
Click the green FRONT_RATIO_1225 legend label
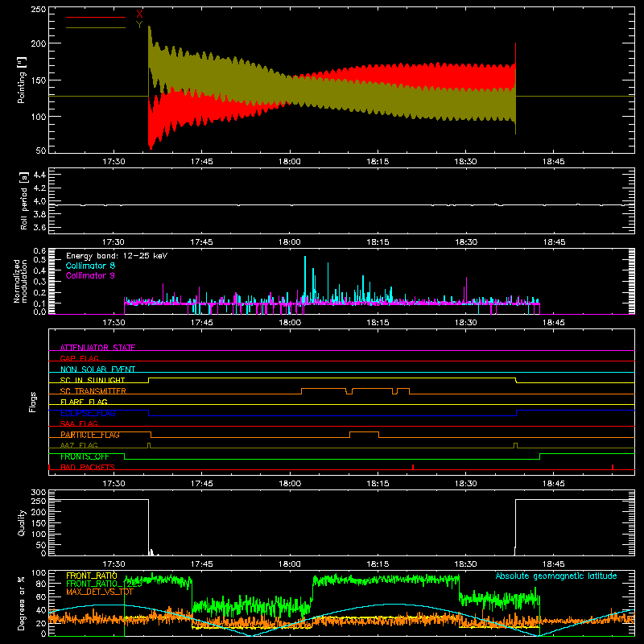pos(104,584)
